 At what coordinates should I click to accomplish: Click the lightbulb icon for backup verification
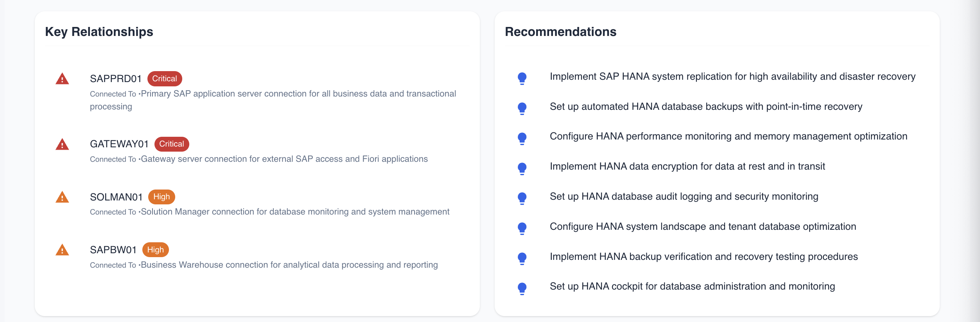pos(522,258)
